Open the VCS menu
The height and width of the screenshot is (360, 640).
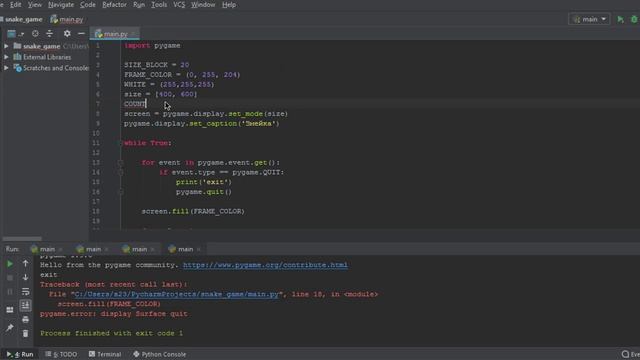pos(179,5)
